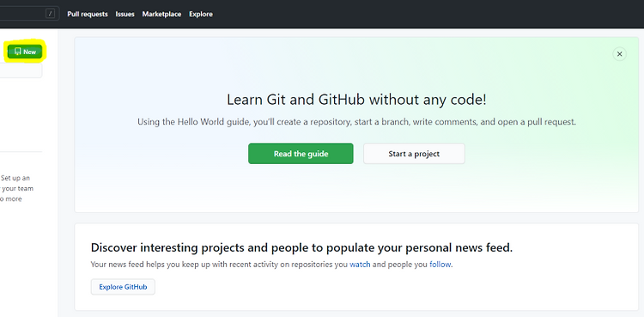
Task: Focus the header search box
Action: [28, 14]
